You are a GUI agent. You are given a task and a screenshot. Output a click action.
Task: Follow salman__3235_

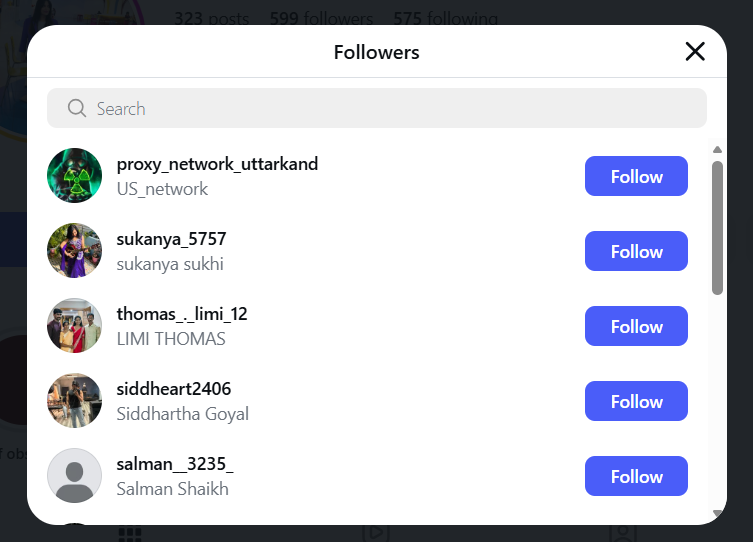pyautogui.click(x=636, y=476)
